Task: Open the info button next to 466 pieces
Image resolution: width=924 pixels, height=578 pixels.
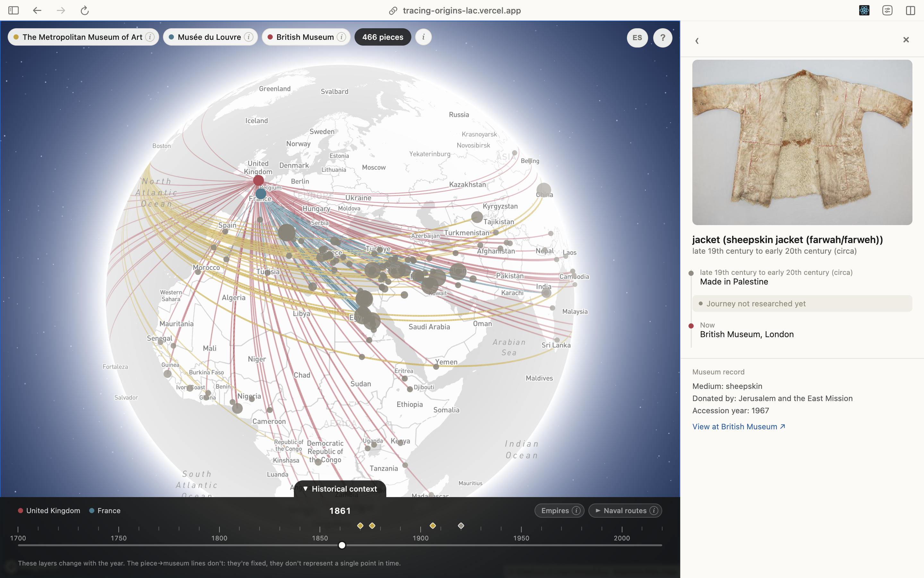Action: [423, 37]
